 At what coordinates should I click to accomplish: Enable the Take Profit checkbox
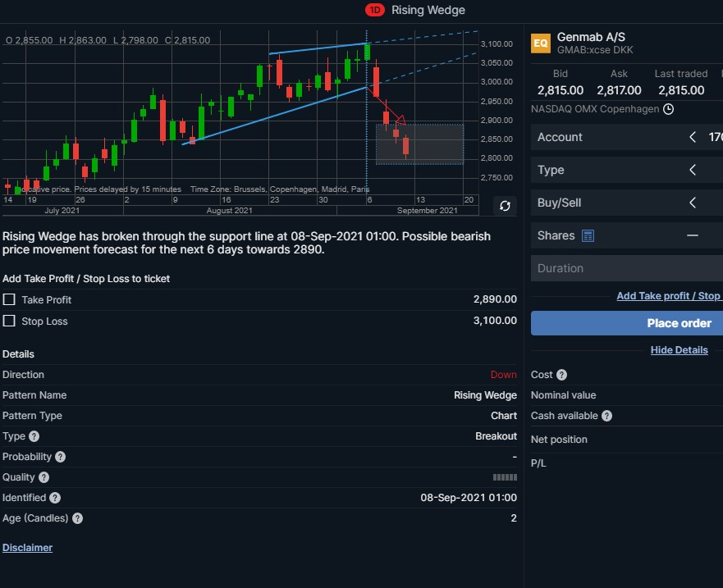(9, 299)
